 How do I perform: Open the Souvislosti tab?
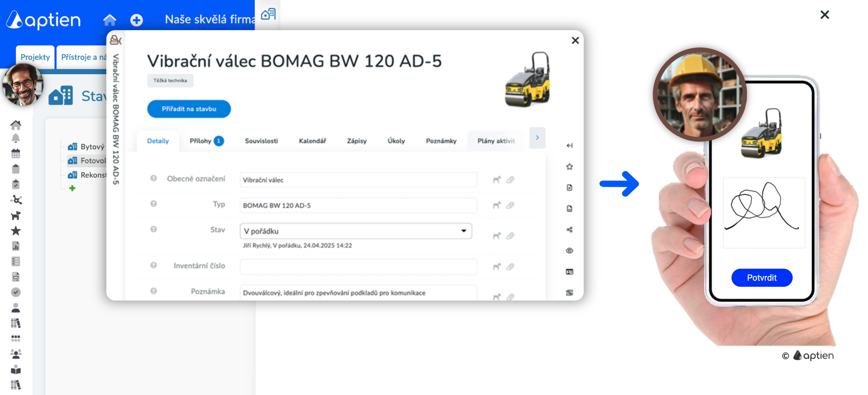(x=261, y=141)
